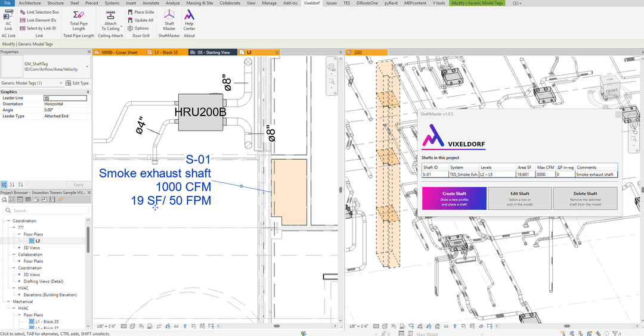Image resolution: width=644 pixels, height=336 pixels.
Task: Click the filter icon in status bar
Action: pyautogui.click(x=616, y=334)
